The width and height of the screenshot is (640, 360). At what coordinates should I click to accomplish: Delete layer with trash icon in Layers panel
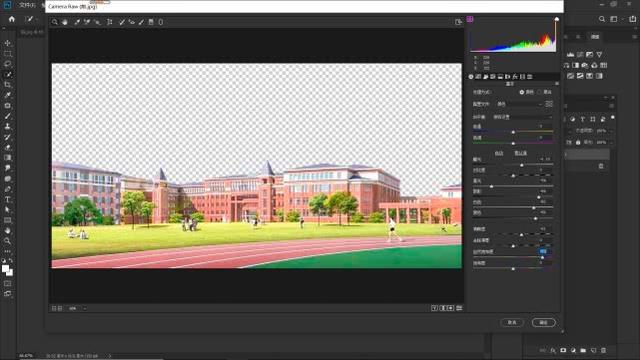603,350
